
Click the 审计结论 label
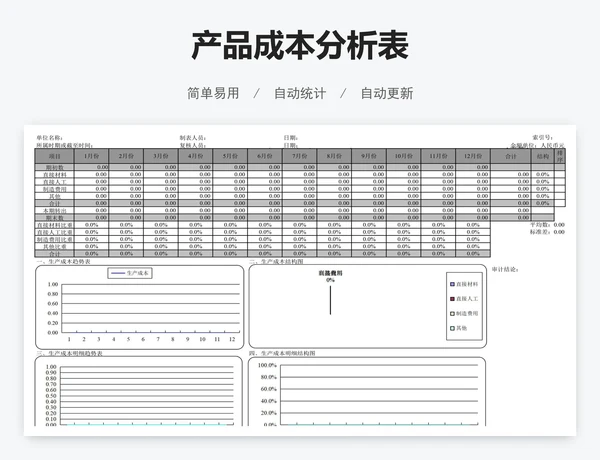tap(505, 269)
